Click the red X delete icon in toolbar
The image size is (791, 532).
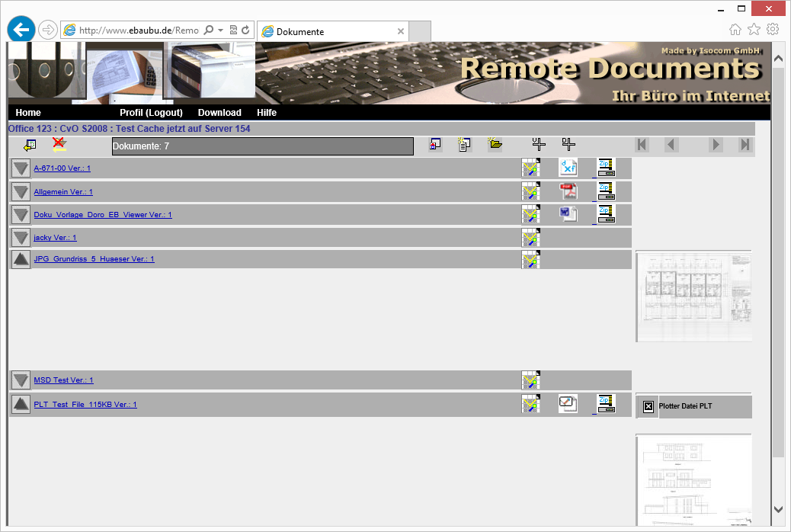pyautogui.click(x=59, y=144)
